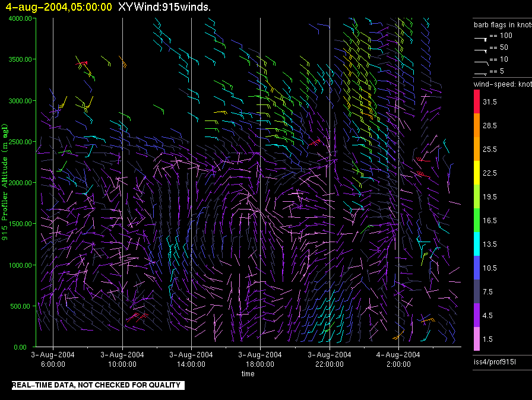Pick the slate 7.5 knots swatch
The image size is (532, 400).
click(x=477, y=291)
